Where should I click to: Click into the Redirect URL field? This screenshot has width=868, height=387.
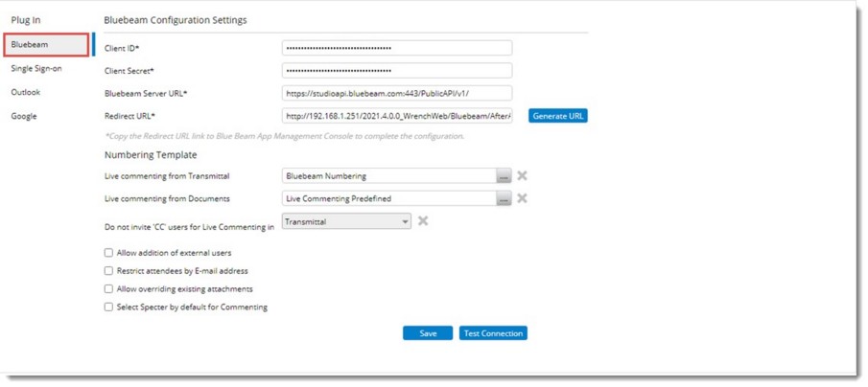click(x=397, y=116)
